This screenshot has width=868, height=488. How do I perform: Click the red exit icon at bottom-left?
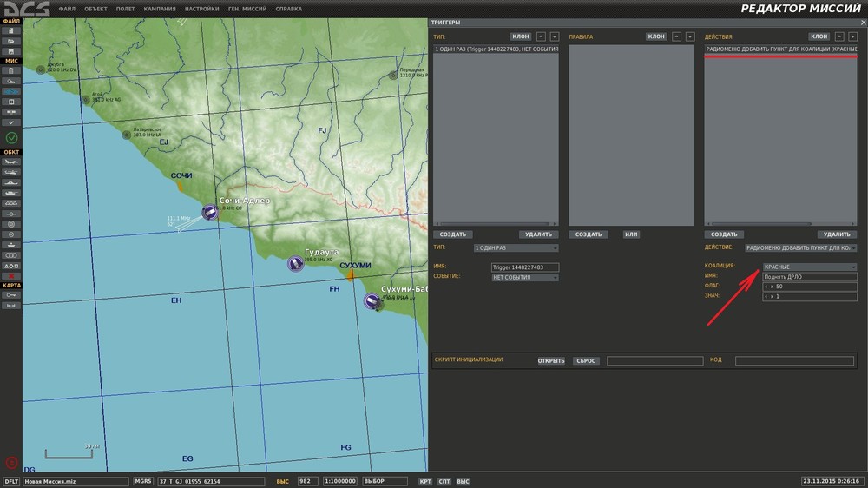tap(11, 462)
